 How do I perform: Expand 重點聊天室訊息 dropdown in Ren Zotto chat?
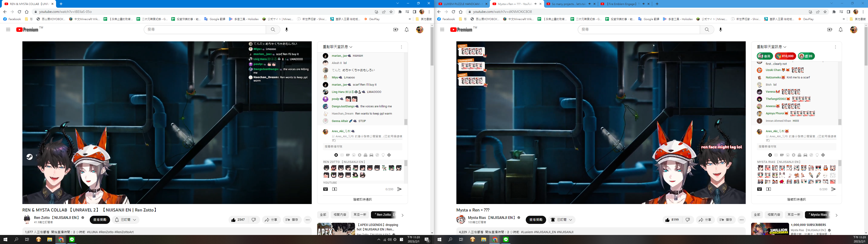pos(338,47)
